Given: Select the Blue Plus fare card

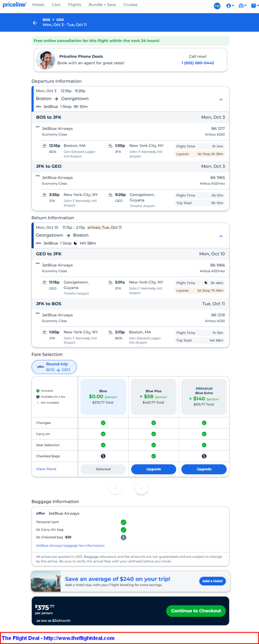Looking at the screenshot, I should pyautogui.click(x=153, y=397).
